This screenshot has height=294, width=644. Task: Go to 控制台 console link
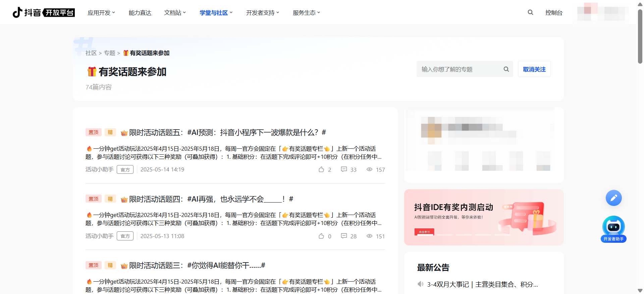click(553, 13)
